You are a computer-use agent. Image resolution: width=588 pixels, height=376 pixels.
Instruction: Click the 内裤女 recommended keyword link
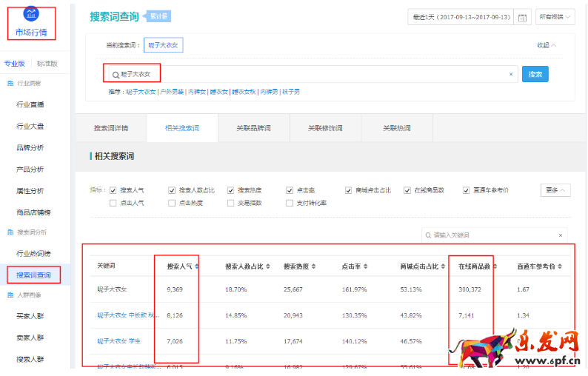[x=196, y=92]
